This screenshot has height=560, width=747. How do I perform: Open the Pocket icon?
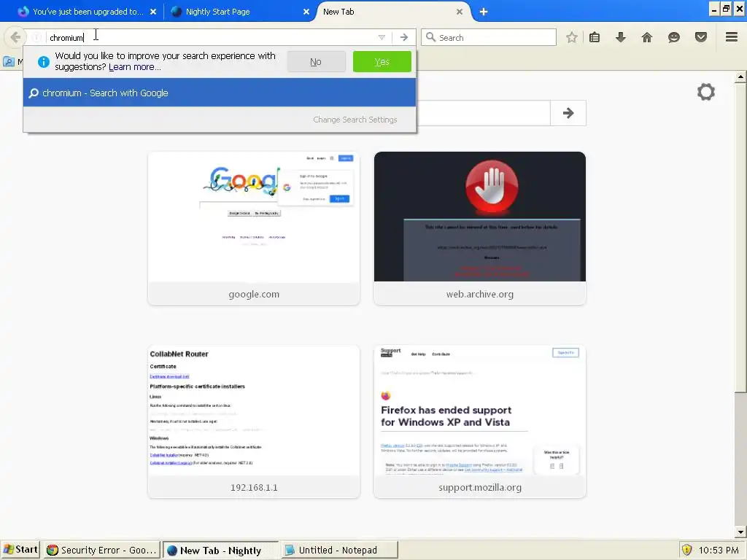[x=701, y=37]
